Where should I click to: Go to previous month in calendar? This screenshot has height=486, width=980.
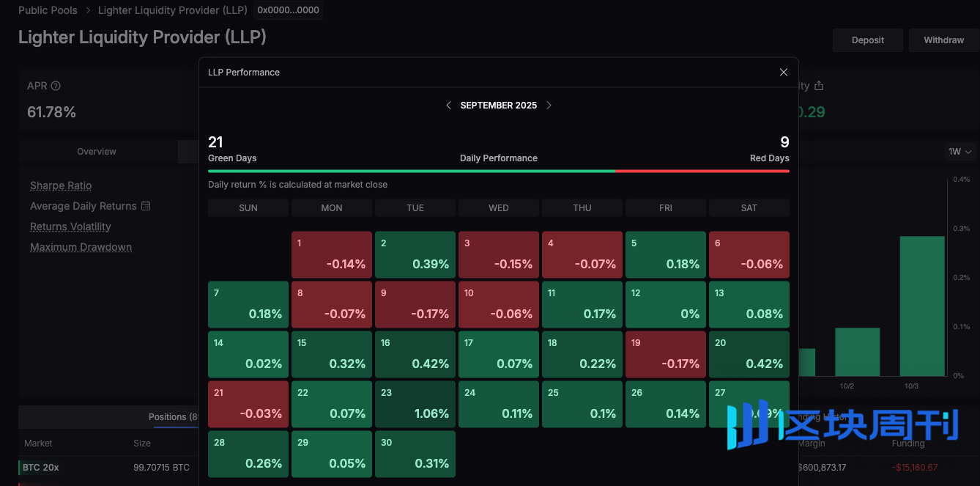pyautogui.click(x=448, y=106)
